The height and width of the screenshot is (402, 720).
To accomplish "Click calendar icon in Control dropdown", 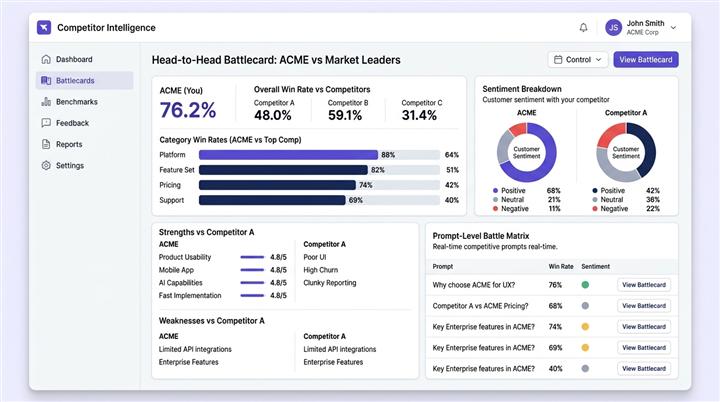I will pyautogui.click(x=558, y=60).
